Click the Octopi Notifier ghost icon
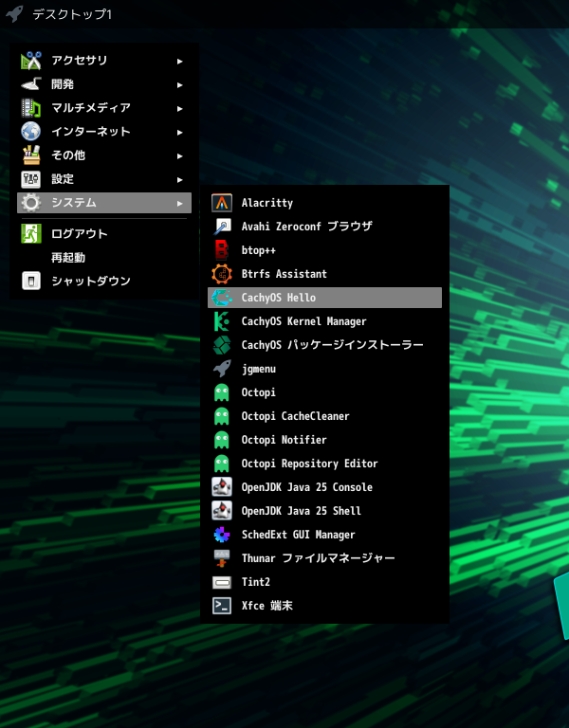The height and width of the screenshot is (728, 569). click(x=222, y=440)
